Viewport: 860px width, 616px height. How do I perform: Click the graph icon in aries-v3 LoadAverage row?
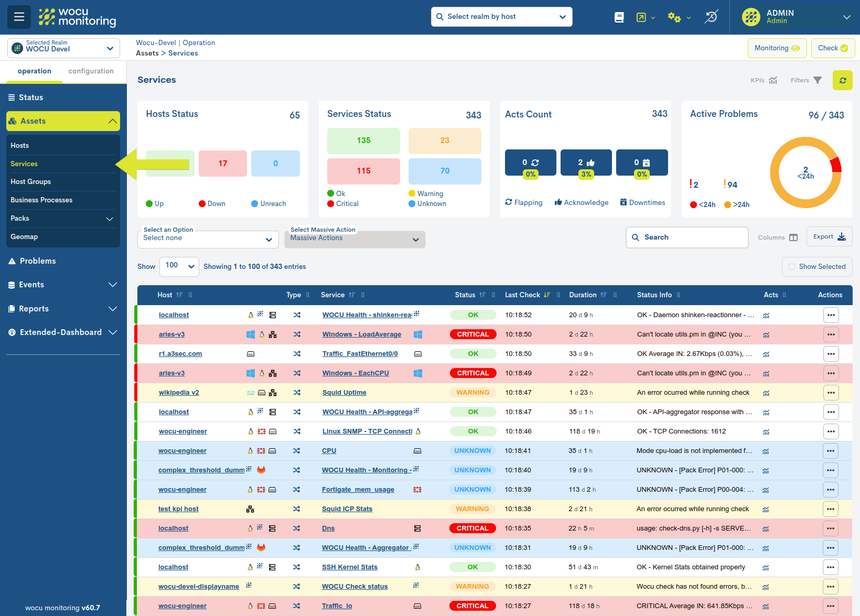click(x=766, y=335)
